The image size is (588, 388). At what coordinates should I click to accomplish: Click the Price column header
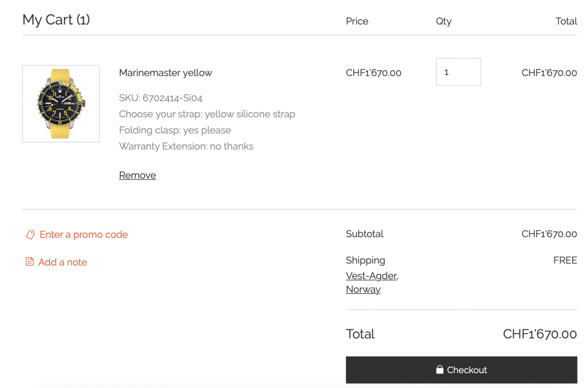[x=357, y=21]
